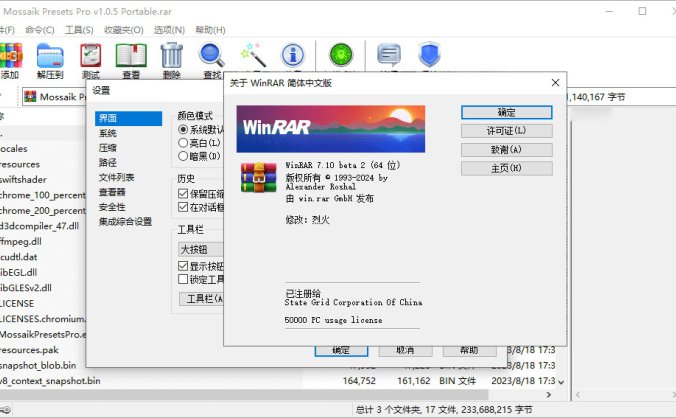Click the Comment speech bubble icon
Screen dimensions: 676x418
pos(389,55)
